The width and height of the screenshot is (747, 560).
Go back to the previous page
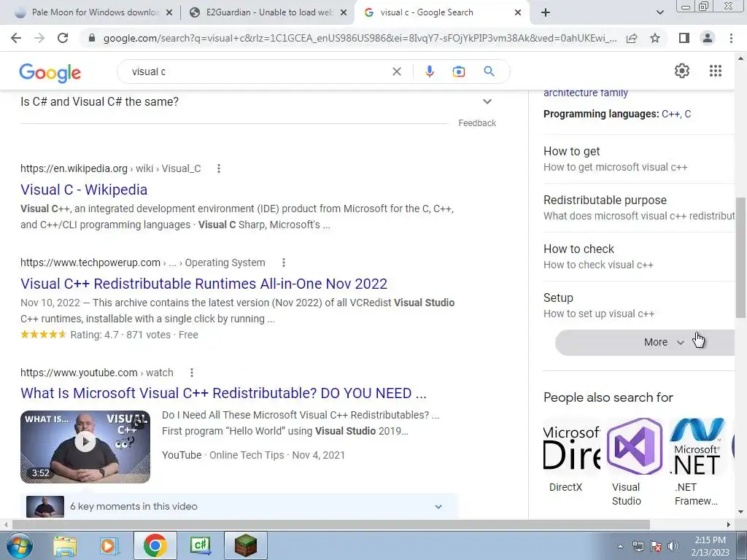(x=16, y=38)
